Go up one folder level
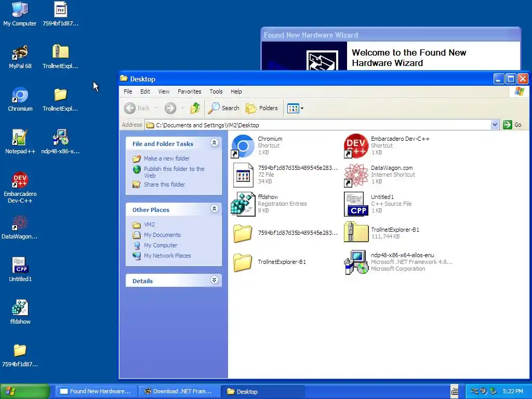The height and width of the screenshot is (399, 532). 195,108
